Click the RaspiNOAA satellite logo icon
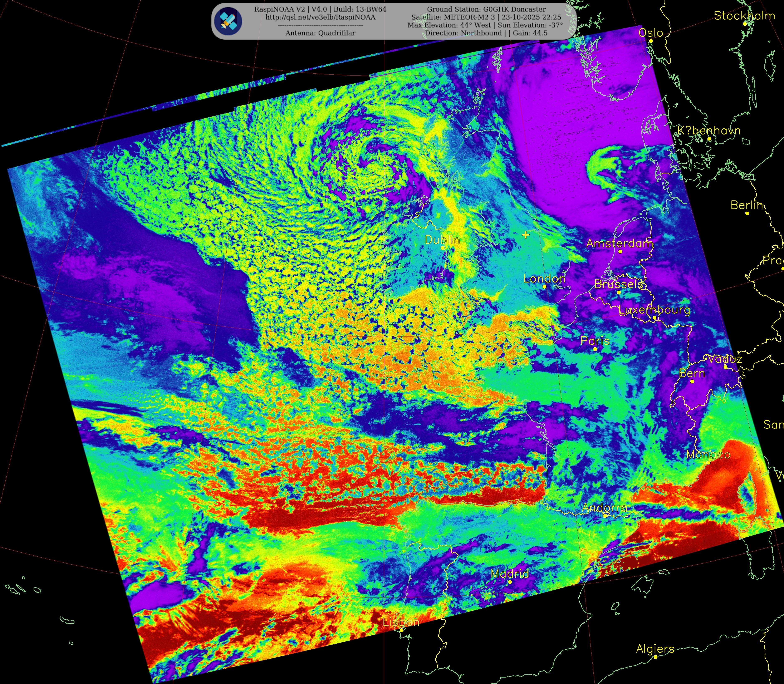 pos(228,21)
